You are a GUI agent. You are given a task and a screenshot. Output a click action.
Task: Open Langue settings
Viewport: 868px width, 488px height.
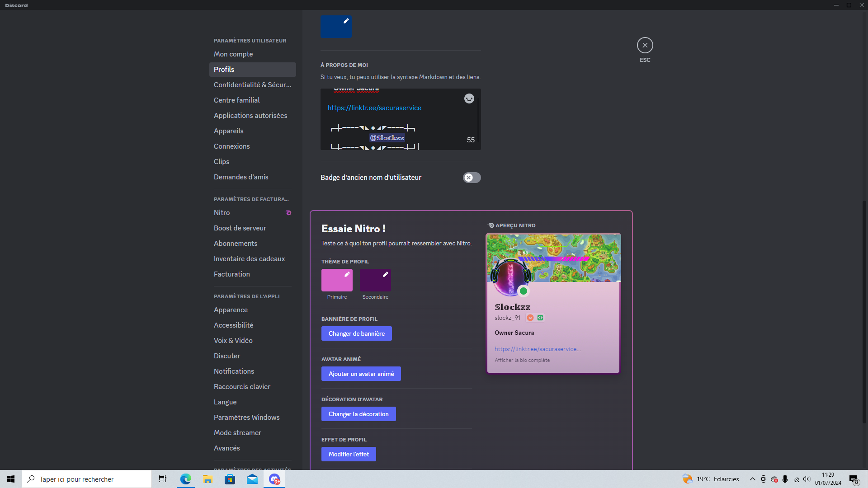click(x=252, y=402)
